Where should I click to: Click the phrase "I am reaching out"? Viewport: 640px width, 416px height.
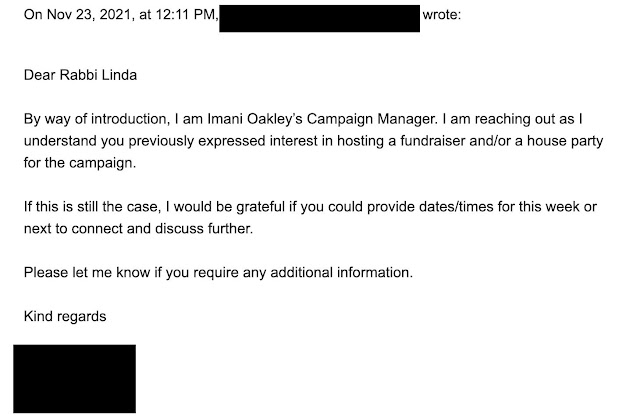click(499, 119)
